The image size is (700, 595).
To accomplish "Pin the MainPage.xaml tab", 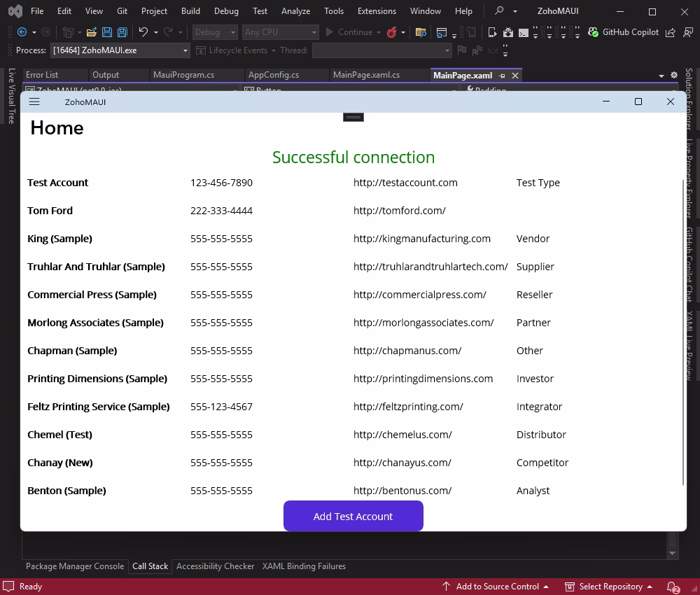I will click(502, 76).
